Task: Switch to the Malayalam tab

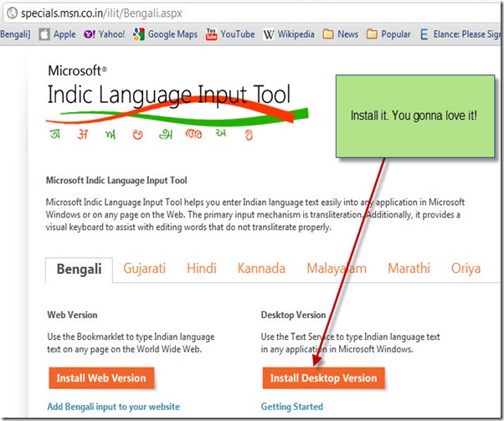Action: [337, 269]
